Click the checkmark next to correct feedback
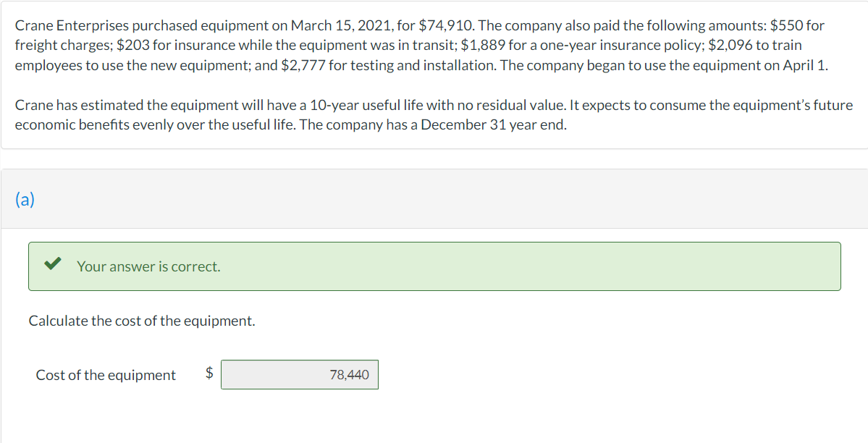The width and height of the screenshot is (868, 443). click(x=51, y=265)
